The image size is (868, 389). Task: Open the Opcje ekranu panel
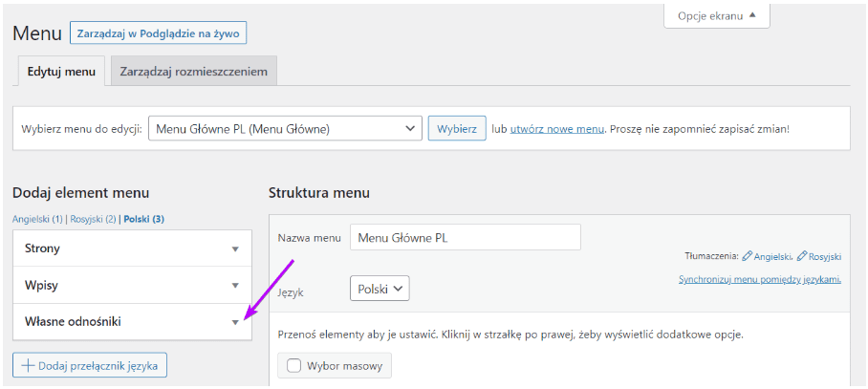[x=716, y=15]
